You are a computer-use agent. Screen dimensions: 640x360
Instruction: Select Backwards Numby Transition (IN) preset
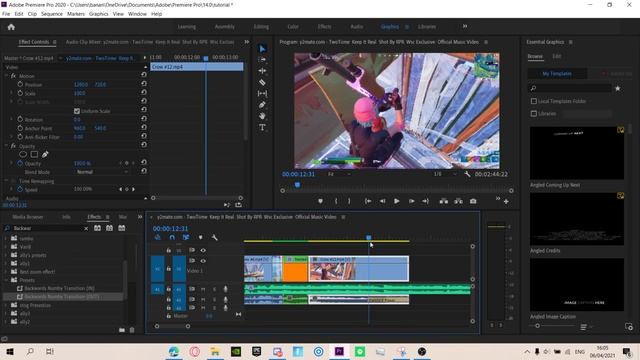pos(60,288)
